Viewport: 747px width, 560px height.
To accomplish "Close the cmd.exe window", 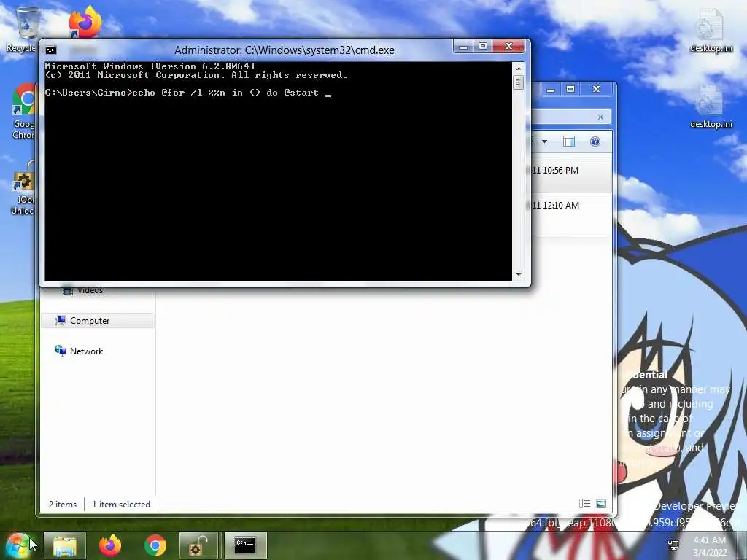I will pos(508,46).
